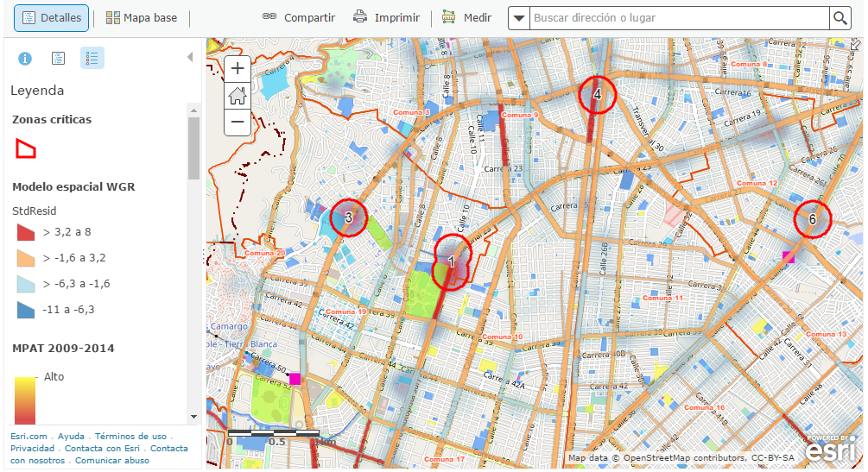Click the zoom out minus button

[238, 123]
